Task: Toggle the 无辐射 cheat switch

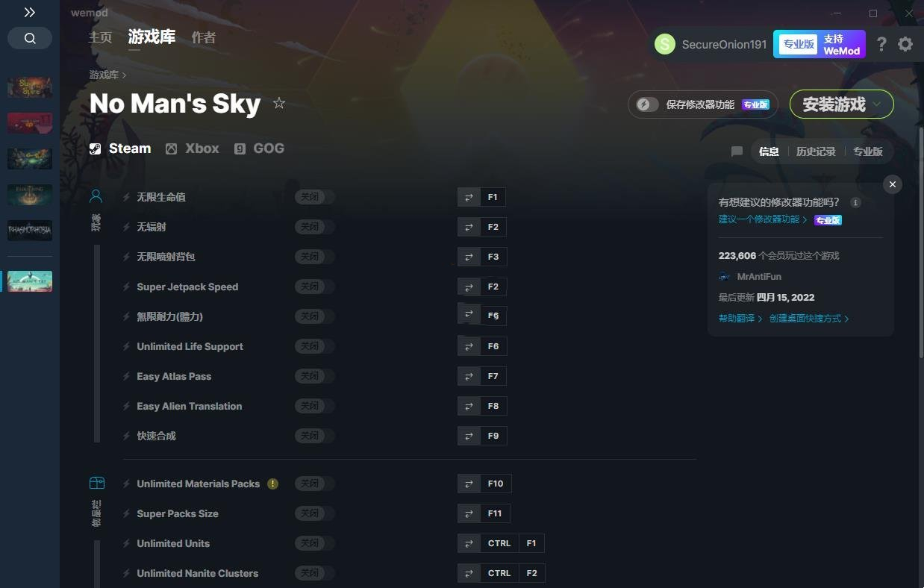Action: (x=315, y=227)
